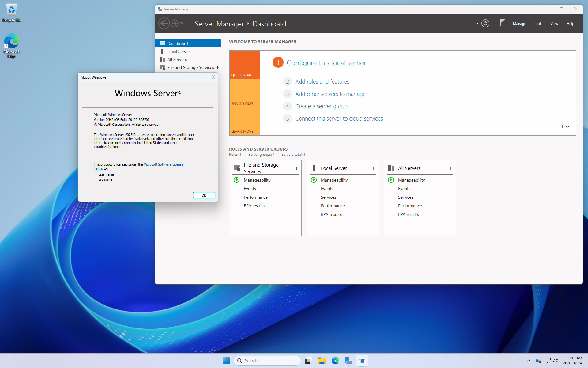
Task: Open the Microsoft Software License Terms link
Action: pos(163,164)
